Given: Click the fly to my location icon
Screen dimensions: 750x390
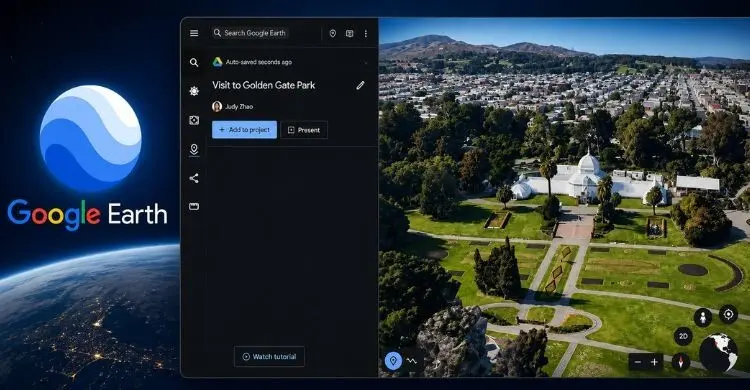Looking at the screenshot, I should tap(728, 314).
